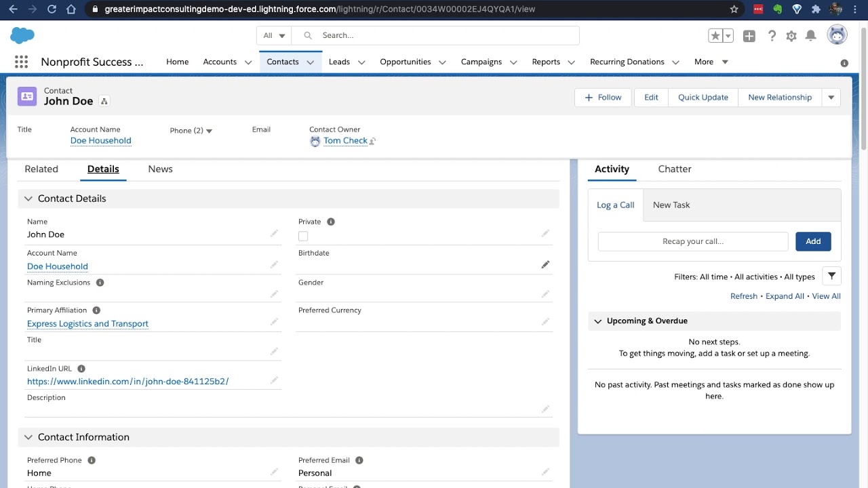Open the App Launcher grid icon
The width and height of the screenshot is (868, 488).
(21, 62)
